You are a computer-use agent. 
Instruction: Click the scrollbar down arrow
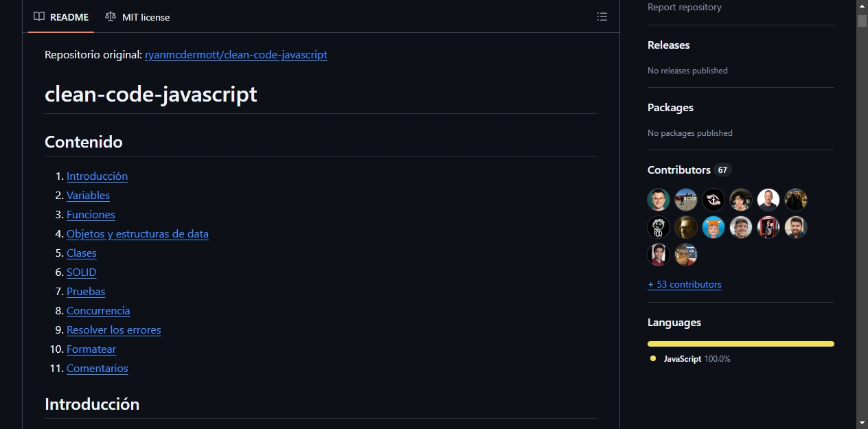[862, 423]
